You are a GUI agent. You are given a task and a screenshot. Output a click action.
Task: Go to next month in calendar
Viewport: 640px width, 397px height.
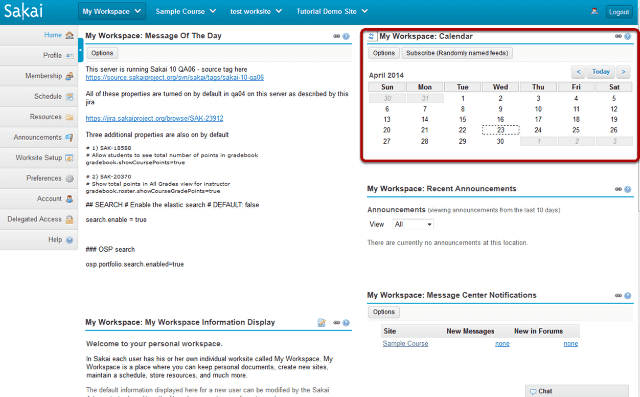pyautogui.click(x=623, y=72)
